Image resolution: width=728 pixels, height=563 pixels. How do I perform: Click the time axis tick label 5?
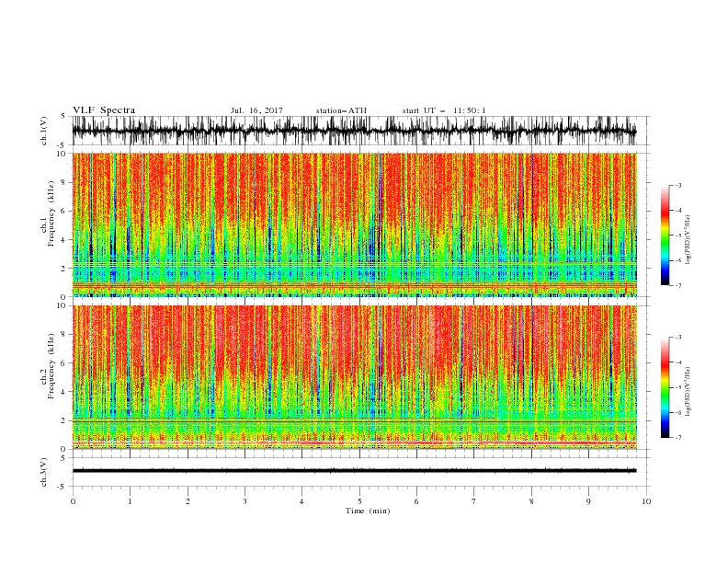(x=359, y=501)
